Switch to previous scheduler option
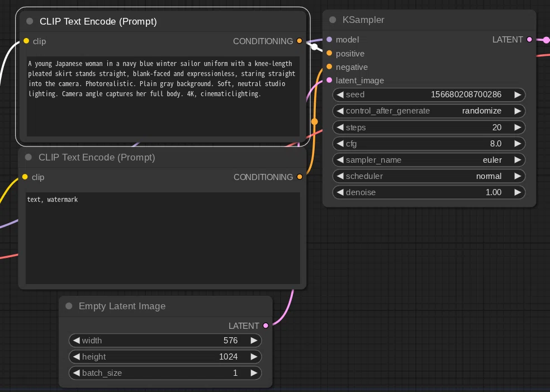Screen dimensions: 550x392 [340, 176]
